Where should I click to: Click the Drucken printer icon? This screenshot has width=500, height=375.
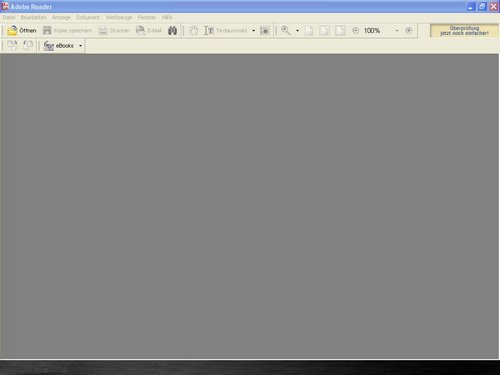(x=103, y=30)
